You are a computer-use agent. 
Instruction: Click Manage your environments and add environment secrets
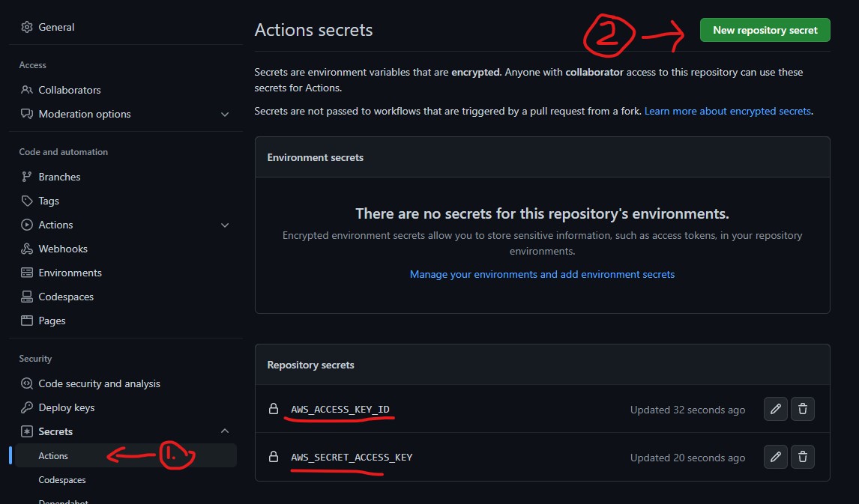coord(542,273)
